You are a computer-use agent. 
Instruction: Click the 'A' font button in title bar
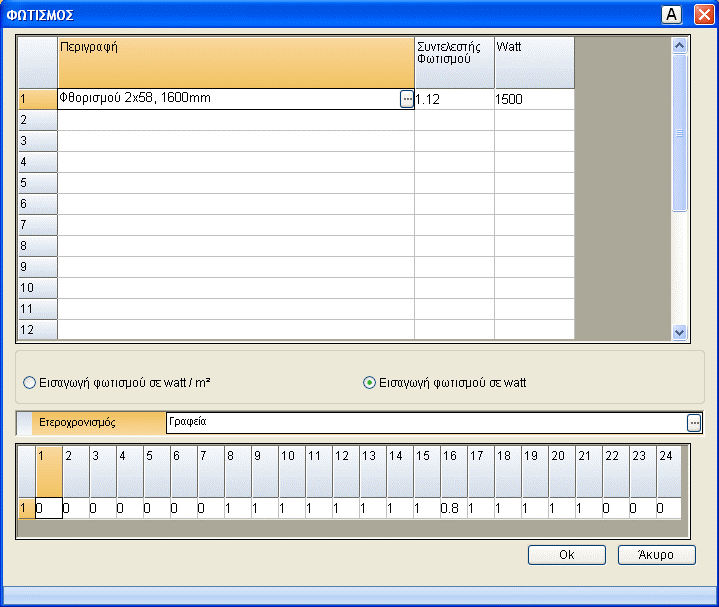pyautogui.click(x=671, y=15)
